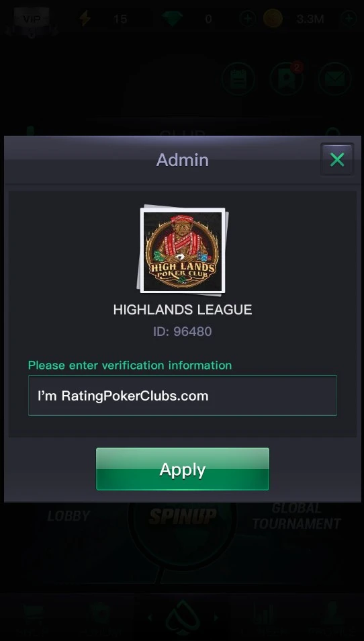The image size is (364, 641).
Task: Tap the lightning energy icon
Action: [85, 18]
